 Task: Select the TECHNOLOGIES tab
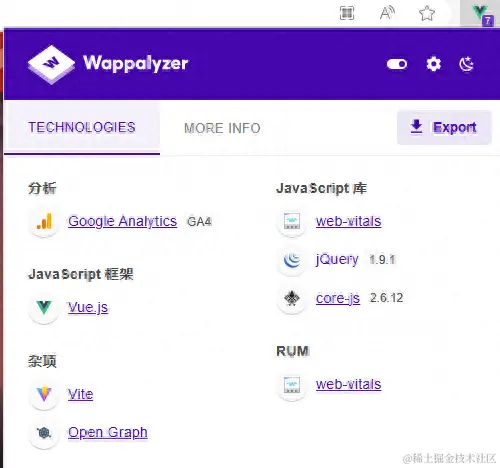tap(82, 127)
